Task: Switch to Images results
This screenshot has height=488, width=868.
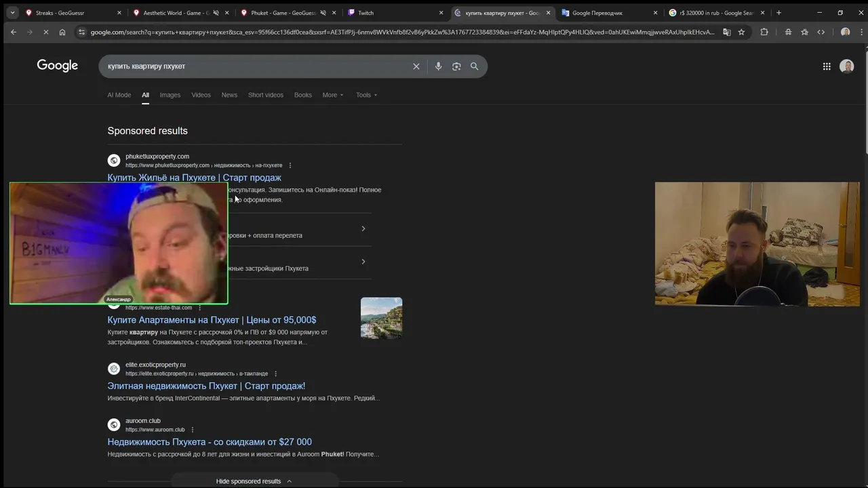Action: tap(170, 95)
